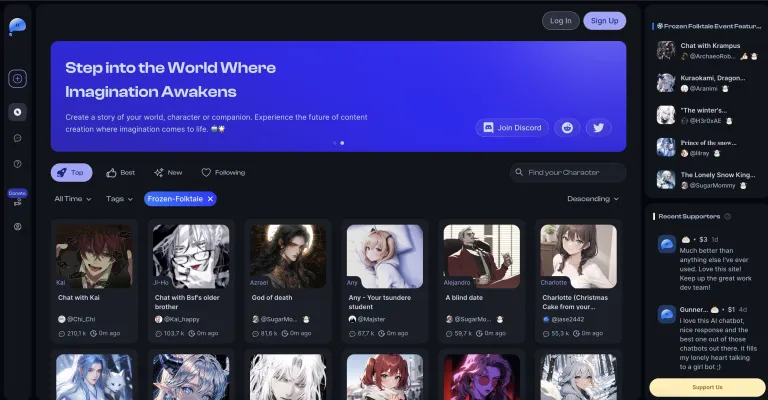
Task: Click the Join Discord button
Action: pyautogui.click(x=512, y=127)
